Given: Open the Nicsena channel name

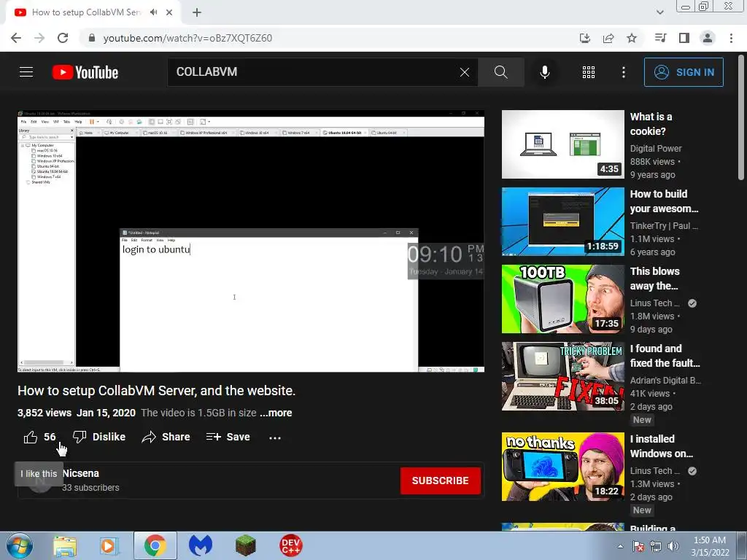Looking at the screenshot, I should point(80,473).
